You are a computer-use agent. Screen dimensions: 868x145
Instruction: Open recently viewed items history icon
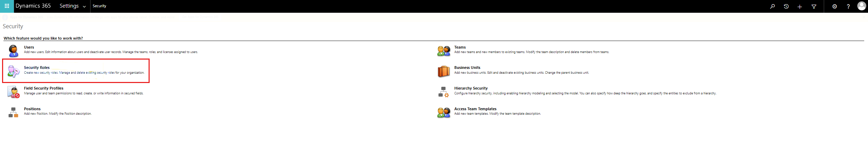coord(786,7)
